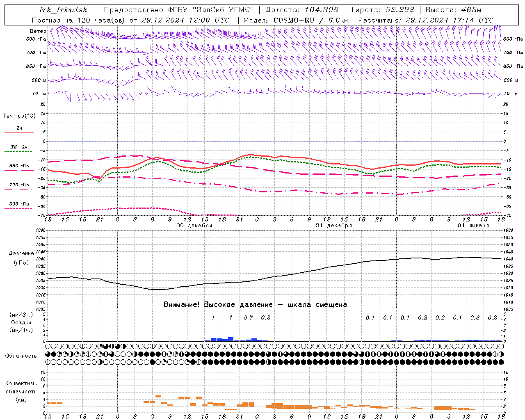Select the start time 29.12.2024 12:00 UTC
Viewport: 525px width, 420px height.
[185, 20]
